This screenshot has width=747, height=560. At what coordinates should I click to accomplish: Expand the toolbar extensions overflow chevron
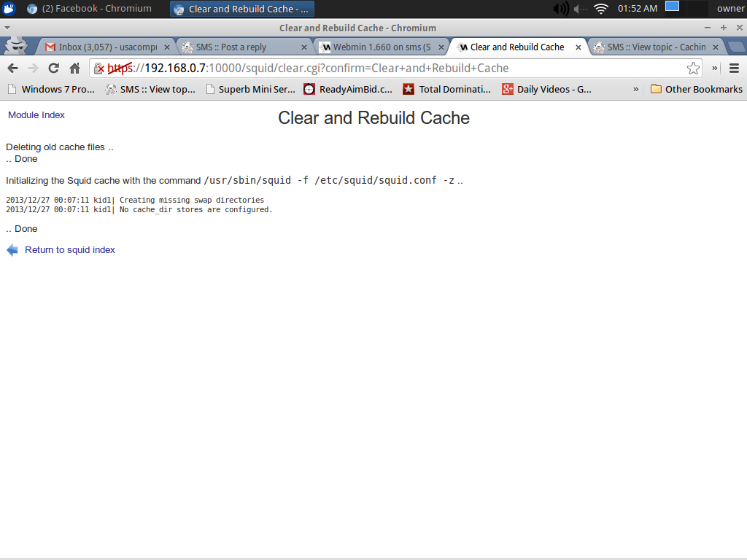pyautogui.click(x=714, y=69)
